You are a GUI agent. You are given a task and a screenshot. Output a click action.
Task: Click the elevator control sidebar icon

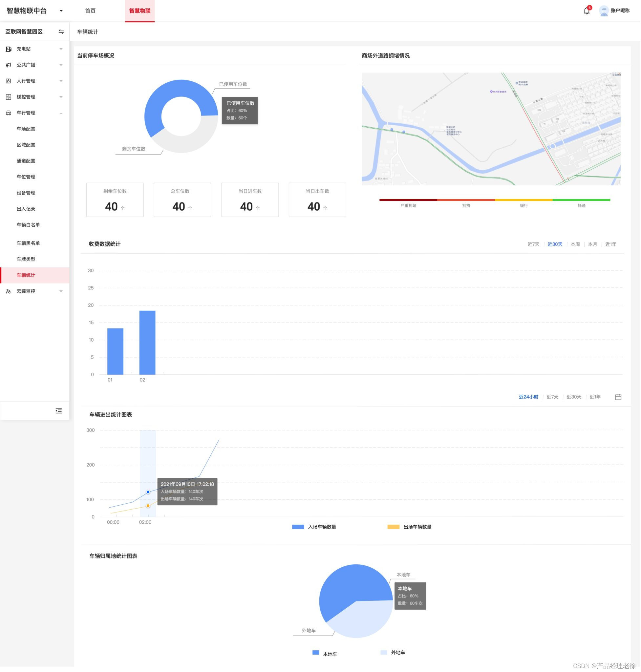click(9, 97)
